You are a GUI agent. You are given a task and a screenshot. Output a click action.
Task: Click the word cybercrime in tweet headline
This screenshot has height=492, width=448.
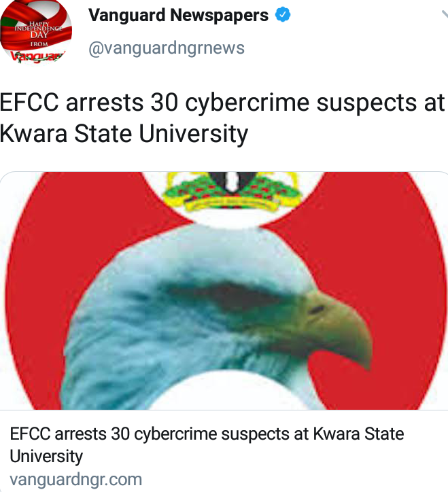(x=247, y=103)
